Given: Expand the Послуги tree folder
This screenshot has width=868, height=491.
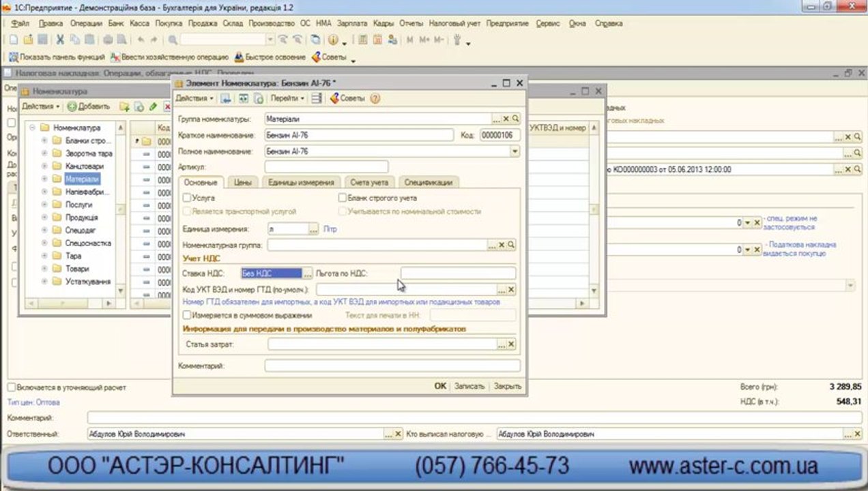Looking at the screenshot, I should pyautogui.click(x=44, y=205).
